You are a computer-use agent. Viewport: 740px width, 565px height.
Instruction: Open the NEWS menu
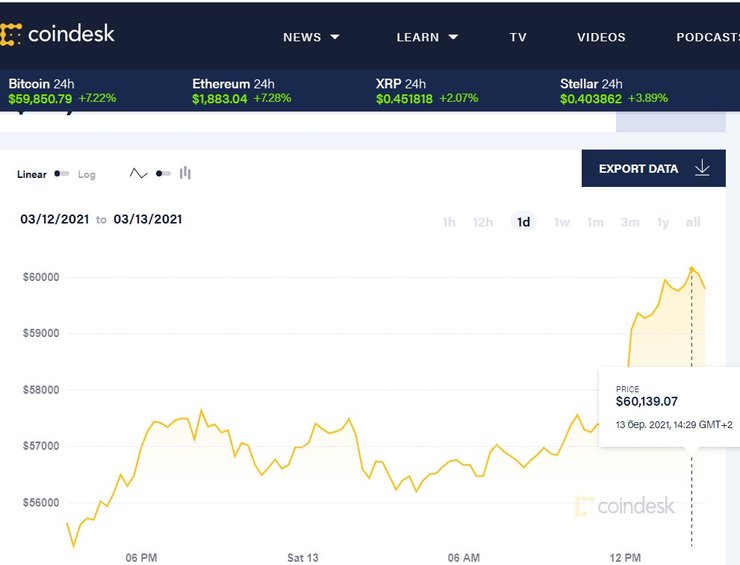(302, 37)
